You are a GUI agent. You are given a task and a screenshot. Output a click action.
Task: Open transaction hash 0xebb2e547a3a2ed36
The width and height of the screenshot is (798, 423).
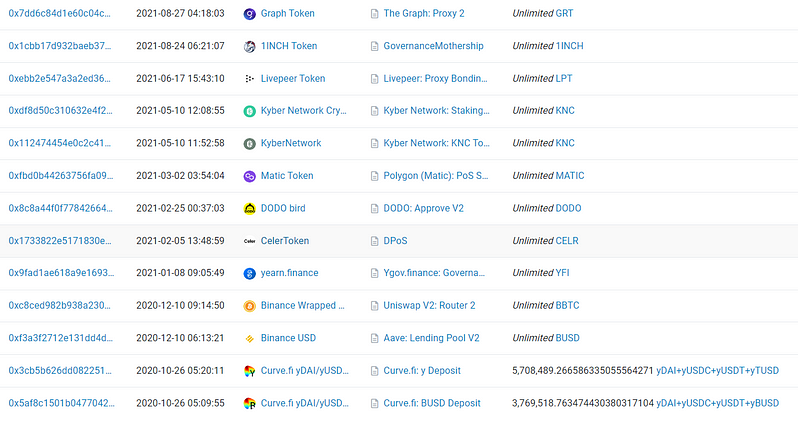coord(60,78)
